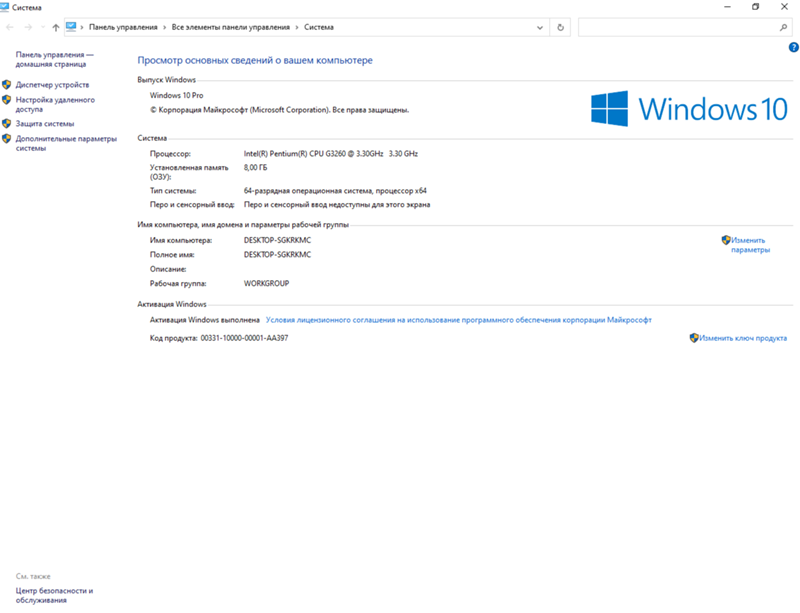Screen dimensions: 800x613
Task: Open help via the blue question mark icon
Action: [793, 47]
